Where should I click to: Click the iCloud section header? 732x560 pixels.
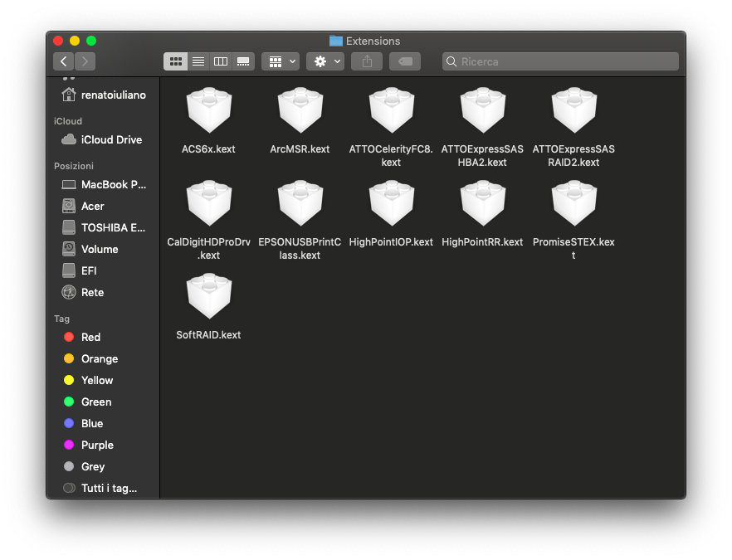(68, 121)
